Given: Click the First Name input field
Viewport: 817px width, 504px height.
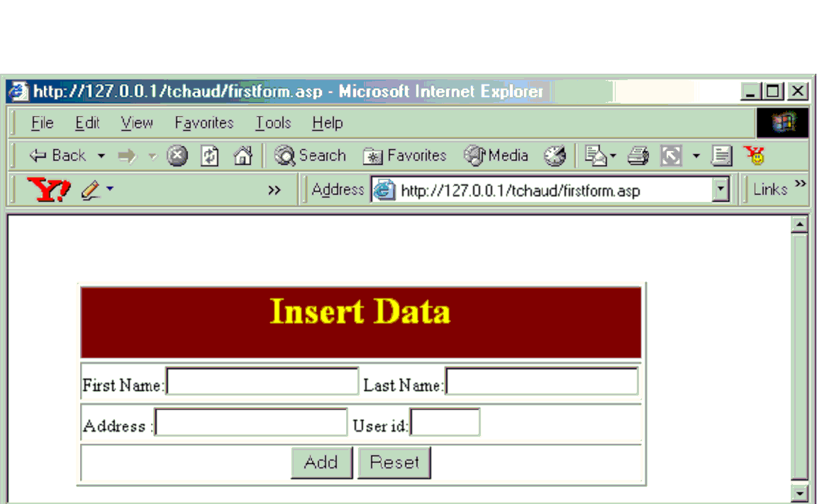Looking at the screenshot, I should click(262, 381).
